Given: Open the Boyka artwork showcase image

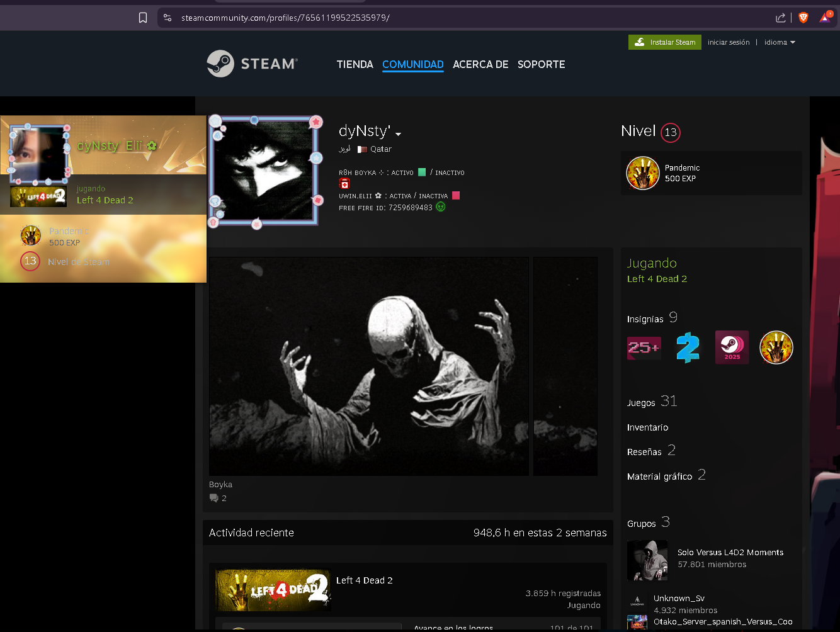Looking at the screenshot, I should (x=369, y=366).
